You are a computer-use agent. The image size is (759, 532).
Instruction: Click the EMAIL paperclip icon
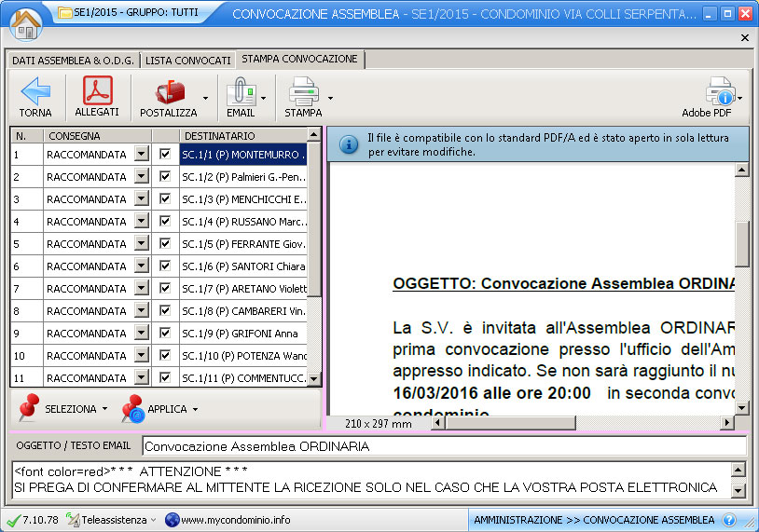(x=241, y=91)
